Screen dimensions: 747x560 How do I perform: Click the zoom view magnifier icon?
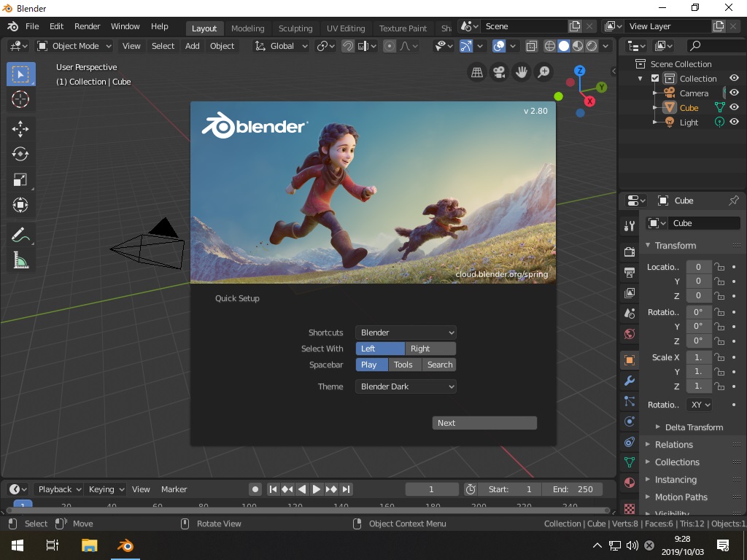544,72
